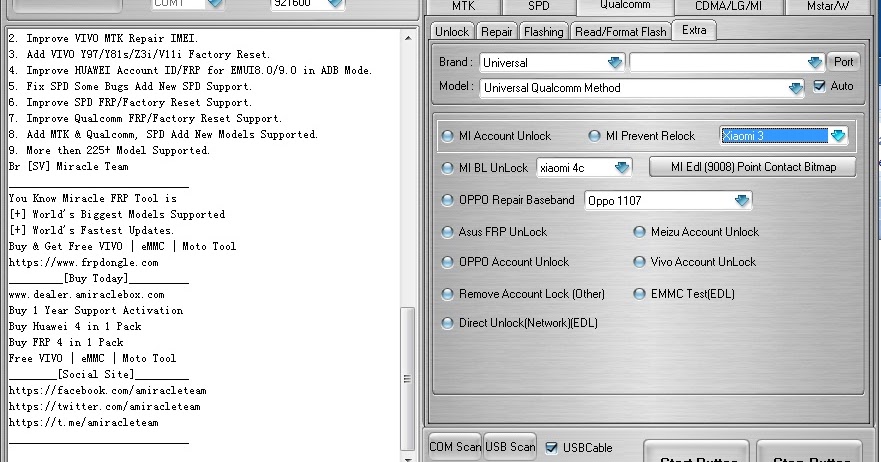The height and width of the screenshot is (462, 881).
Task: Select Vivo Account UnLock radio button
Action: click(x=639, y=262)
